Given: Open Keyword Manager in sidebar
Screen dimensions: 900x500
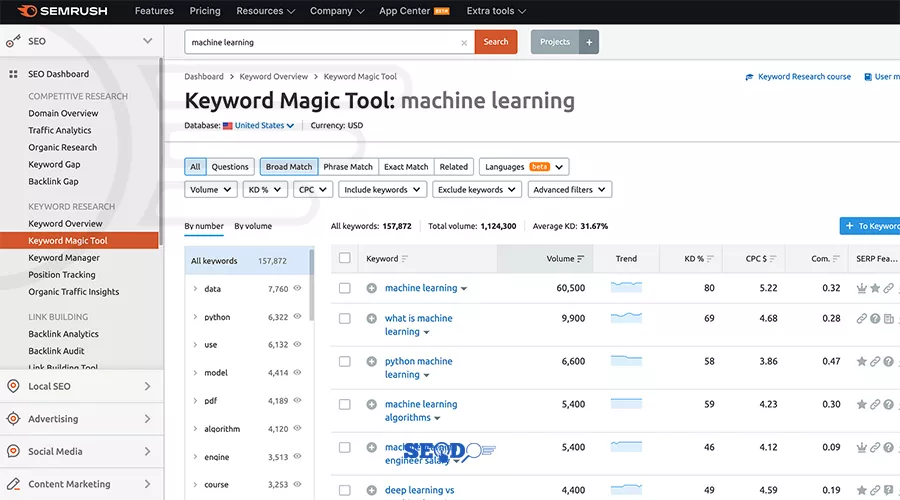Looking at the screenshot, I should point(64,258).
